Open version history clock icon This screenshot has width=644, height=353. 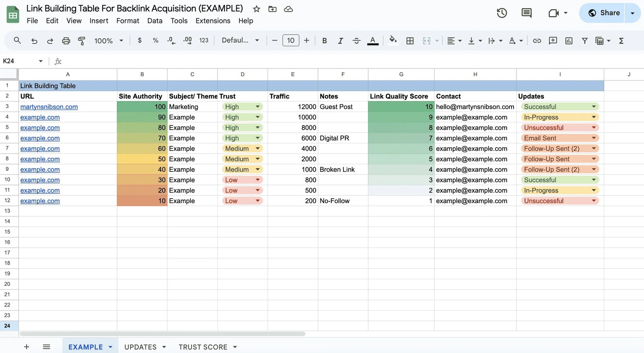502,13
